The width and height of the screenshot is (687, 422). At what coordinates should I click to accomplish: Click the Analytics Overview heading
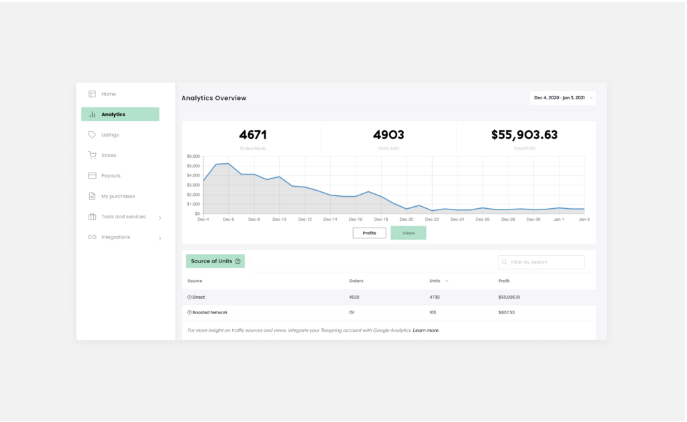coord(214,98)
